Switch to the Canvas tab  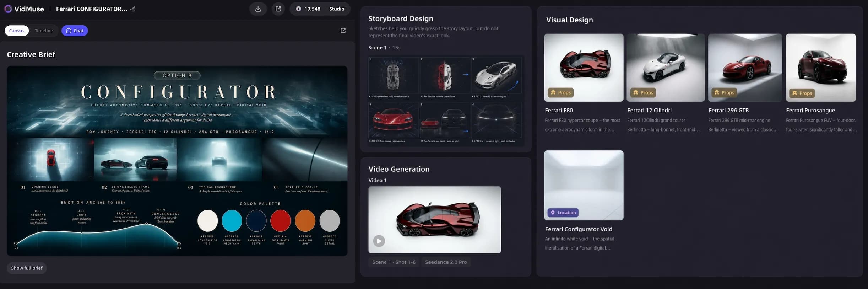[17, 31]
